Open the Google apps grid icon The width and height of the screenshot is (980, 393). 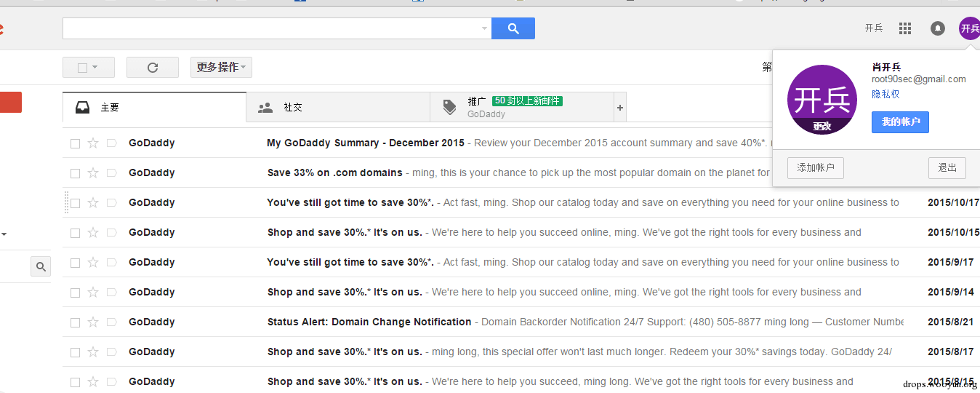[905, 28]
